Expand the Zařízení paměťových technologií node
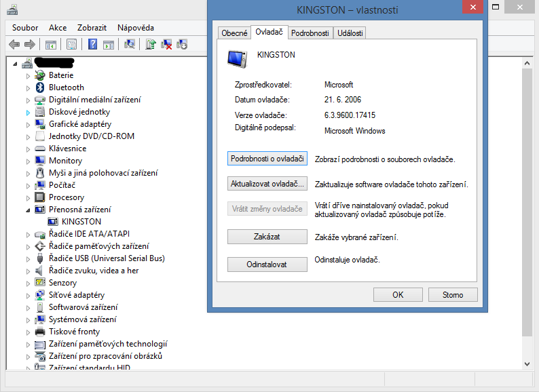This screenshot has width=539, height=392. [x=28, y=345]
